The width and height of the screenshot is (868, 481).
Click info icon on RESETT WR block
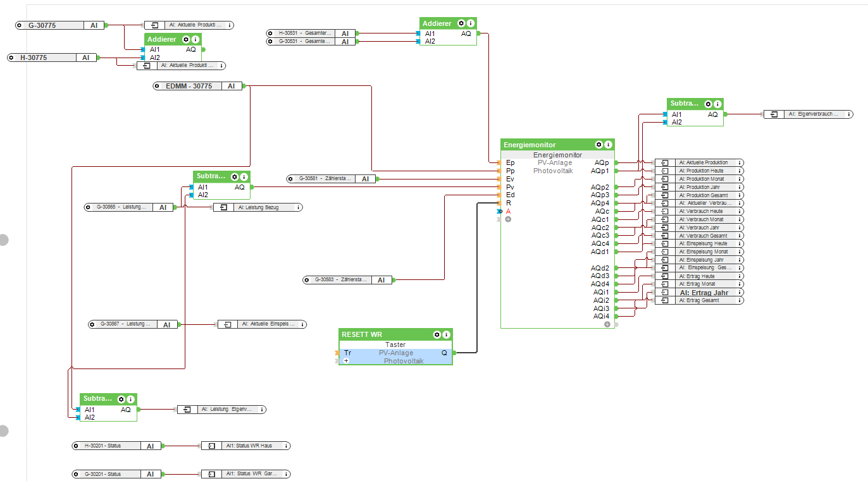tap(446, 334)
